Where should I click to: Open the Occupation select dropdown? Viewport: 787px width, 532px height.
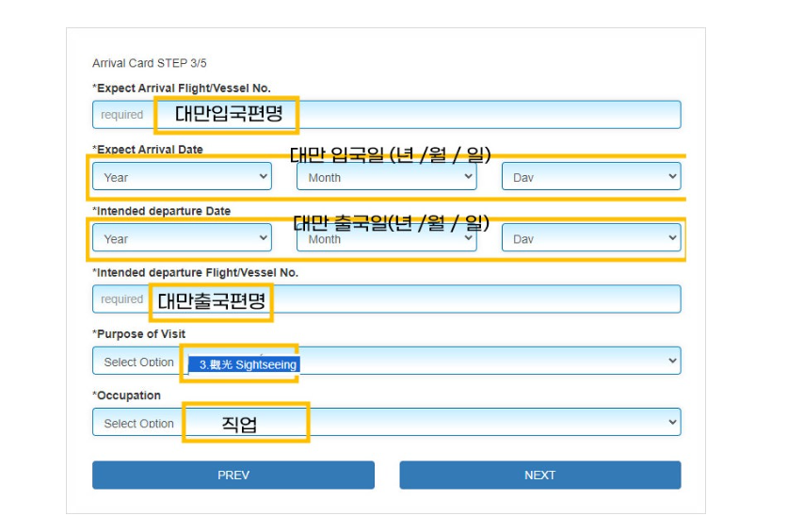pyautogui.click(x=387, y=422)
